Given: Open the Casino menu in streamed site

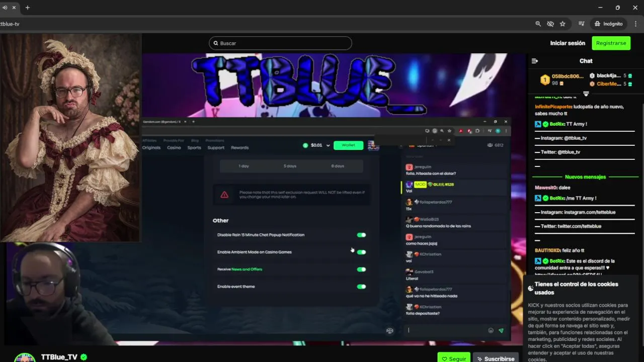Looking at the screenshot, I should coord(174,147).
